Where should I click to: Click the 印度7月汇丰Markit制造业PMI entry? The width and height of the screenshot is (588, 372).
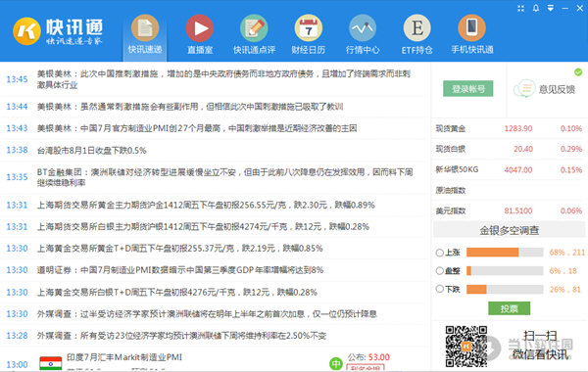(x=124, y=357)
